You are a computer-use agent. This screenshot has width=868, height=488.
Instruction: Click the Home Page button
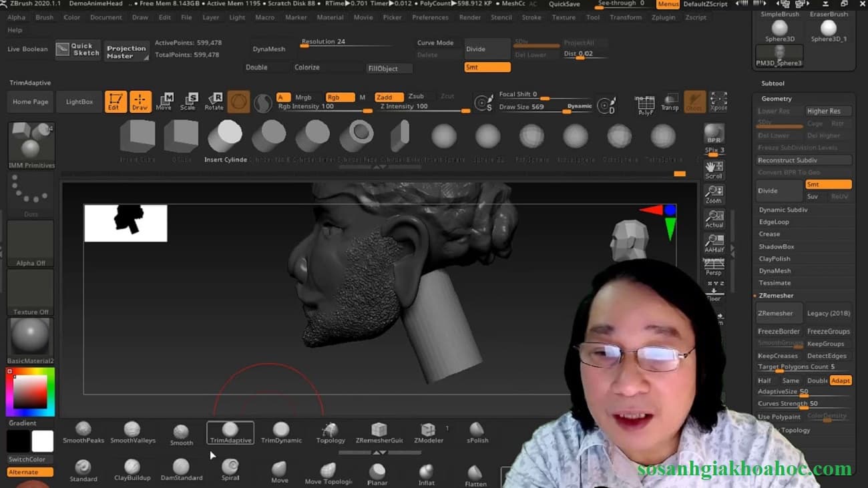coord(31,102)
